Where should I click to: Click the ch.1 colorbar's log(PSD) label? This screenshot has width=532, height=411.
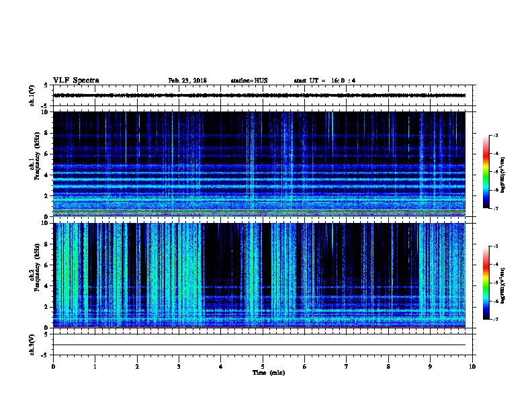(503, 175)
